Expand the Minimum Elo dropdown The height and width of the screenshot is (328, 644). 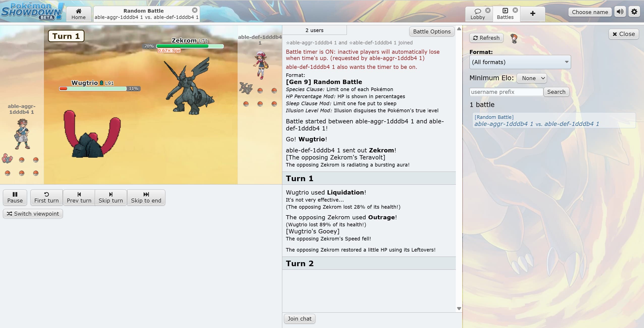click(531, 78)
